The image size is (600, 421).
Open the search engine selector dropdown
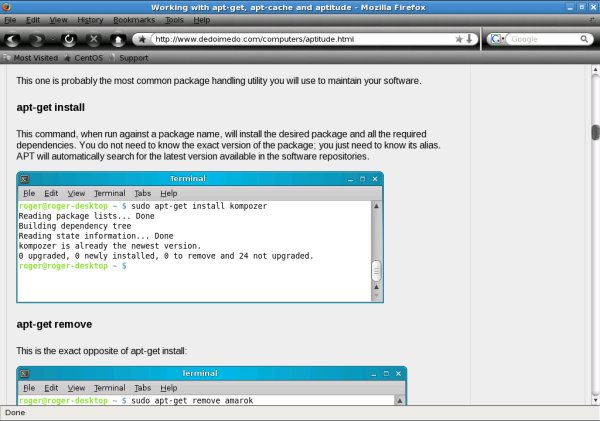(x=497, y=39)
